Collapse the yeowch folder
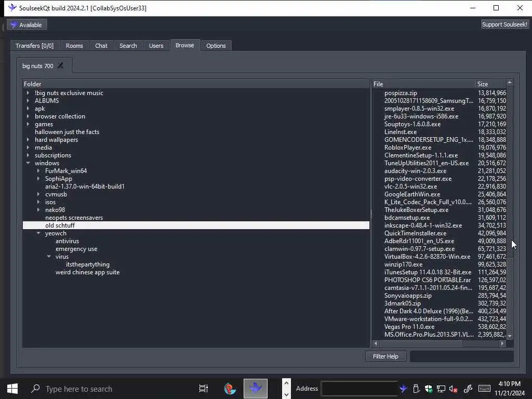 [x=38, y=233]
